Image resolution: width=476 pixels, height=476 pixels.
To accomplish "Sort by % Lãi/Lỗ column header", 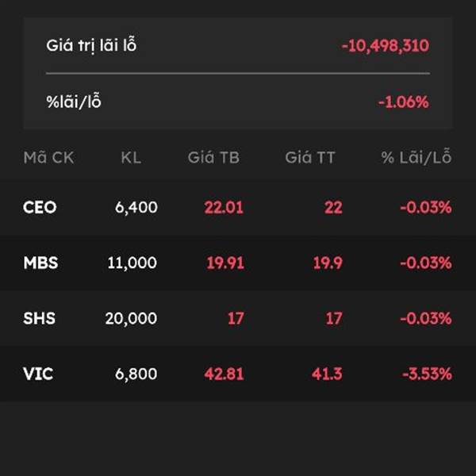I will pos(416,157).
